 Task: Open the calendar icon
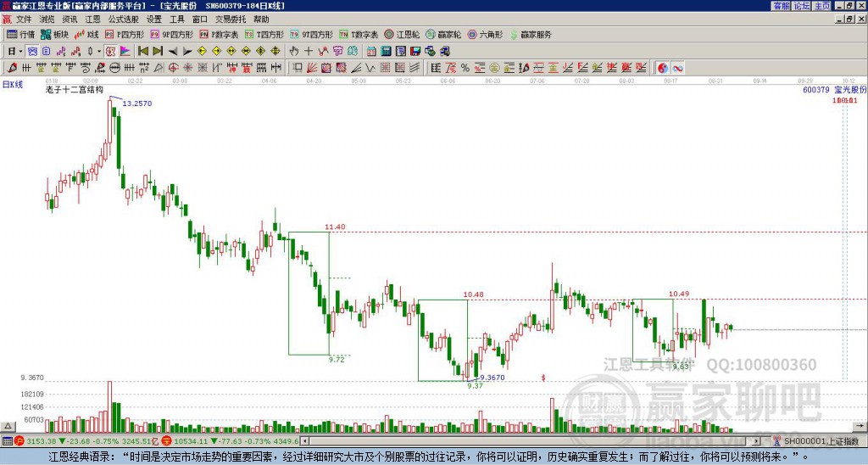(x=371, y=52)
